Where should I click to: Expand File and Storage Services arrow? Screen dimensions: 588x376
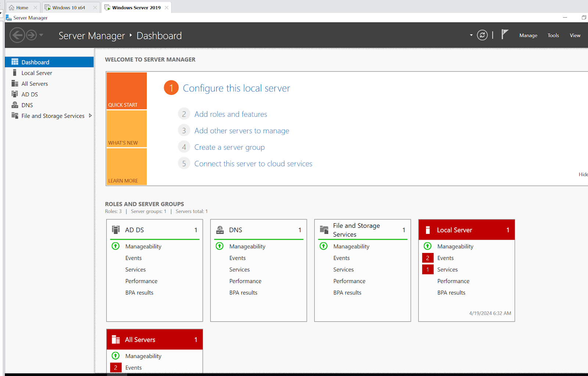click(90, 116)
